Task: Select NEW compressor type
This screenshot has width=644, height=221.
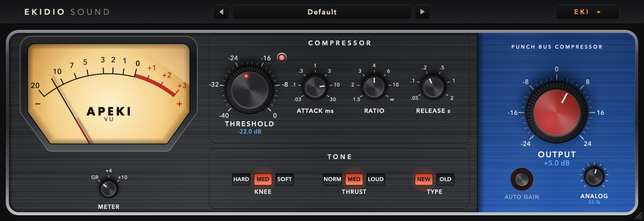Action: click(424, 179)
